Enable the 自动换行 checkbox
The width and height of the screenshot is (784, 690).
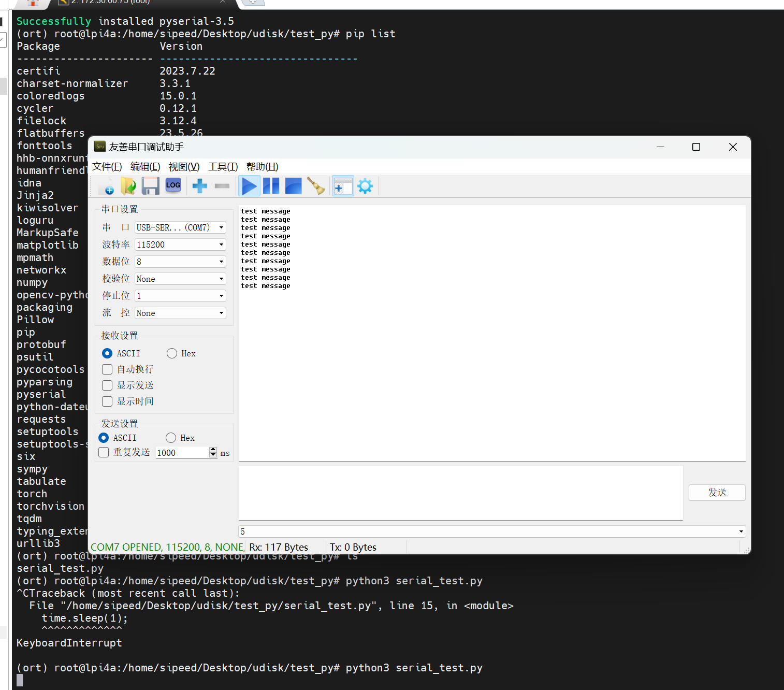(x=107, y=369)
